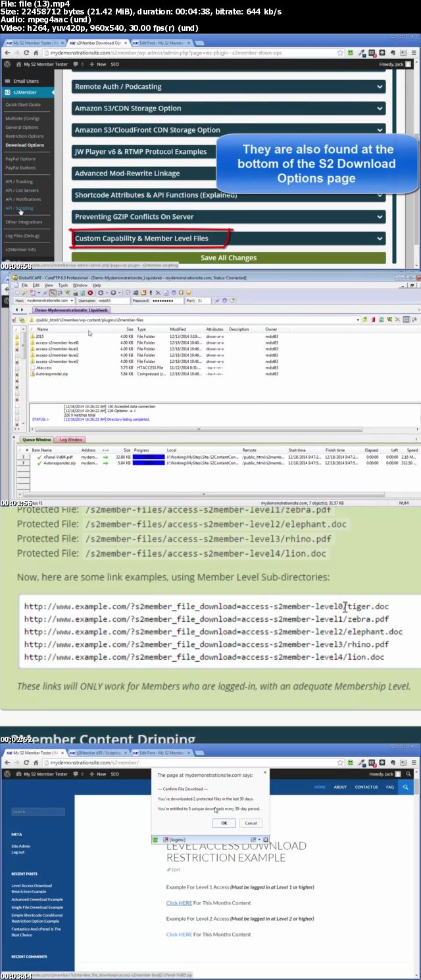Image resolution: width=421 pixels, height=980 pixels.
Task: Open General Options in the s2Member menu
Action: pos(22,128)
